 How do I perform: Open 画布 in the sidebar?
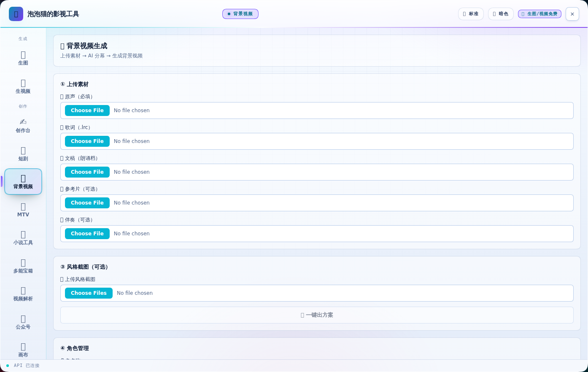[x=23, y=350]
